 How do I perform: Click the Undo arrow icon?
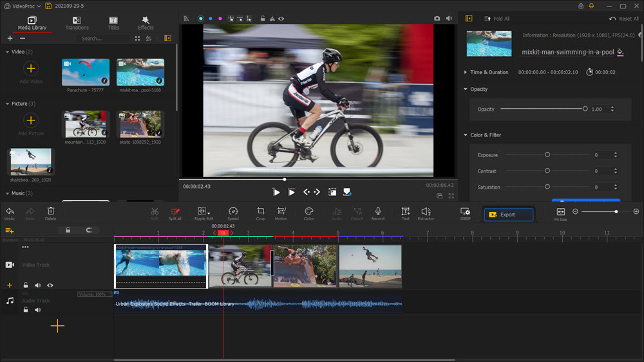10,211
